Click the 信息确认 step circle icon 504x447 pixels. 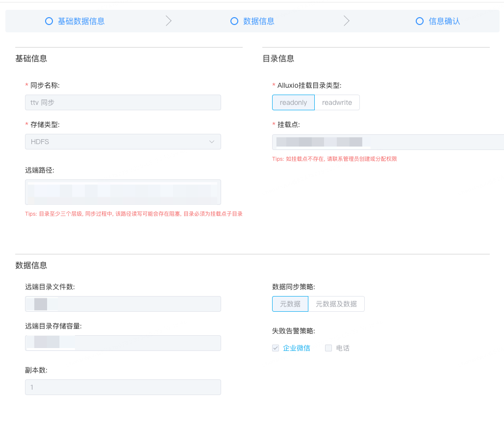pos(420,21)
